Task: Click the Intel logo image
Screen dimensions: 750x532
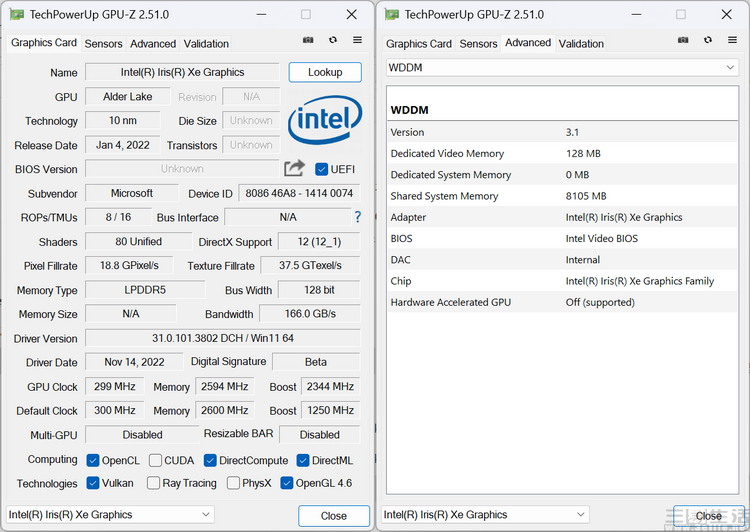Action: (x=325, y=120)
